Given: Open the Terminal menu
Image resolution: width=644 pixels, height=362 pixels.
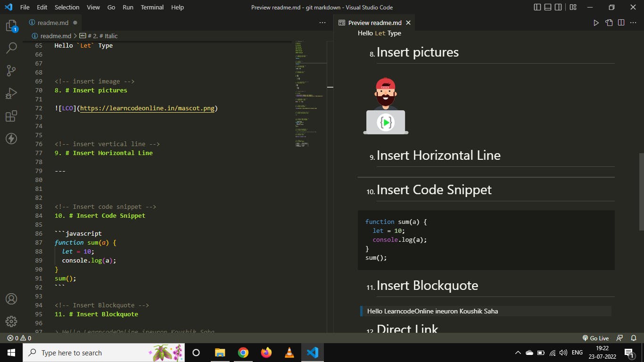Looking at the screenshot, I should [152, 7].
